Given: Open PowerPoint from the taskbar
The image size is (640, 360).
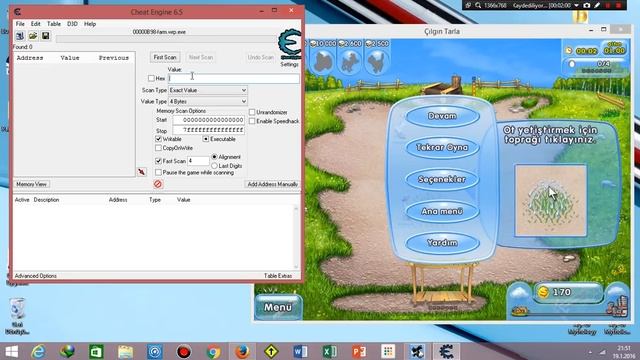Looking at the screenshot, I should pos(359,351).
